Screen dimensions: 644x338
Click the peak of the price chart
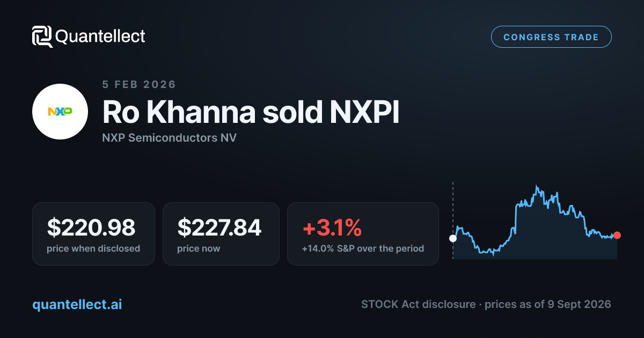pos(536,187)
